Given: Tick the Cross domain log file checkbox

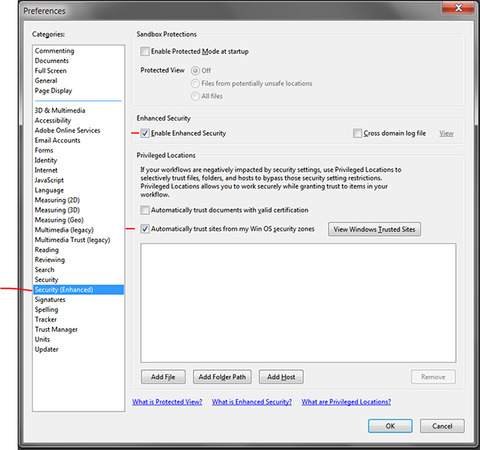Looking at the screenshot, I should (357, 133).
